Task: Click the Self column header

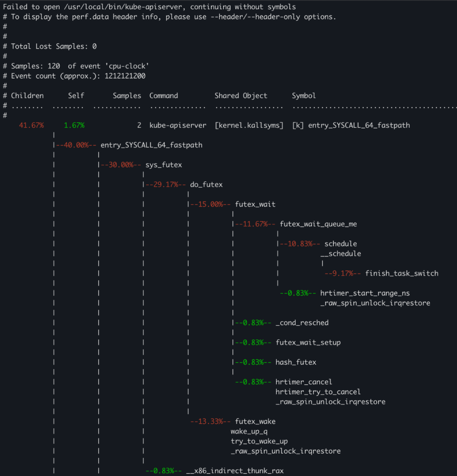Action: tap(76, 96)
